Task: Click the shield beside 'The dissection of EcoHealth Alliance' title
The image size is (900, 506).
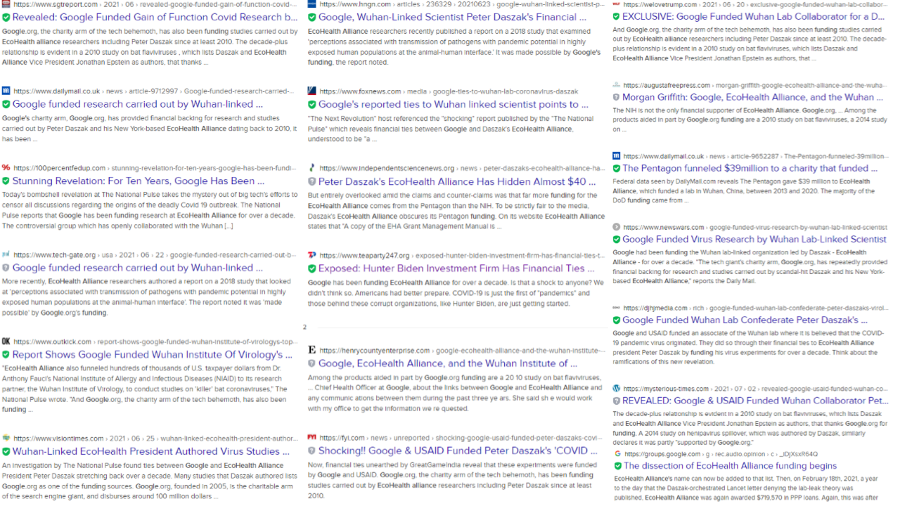Action: (618, 466)
